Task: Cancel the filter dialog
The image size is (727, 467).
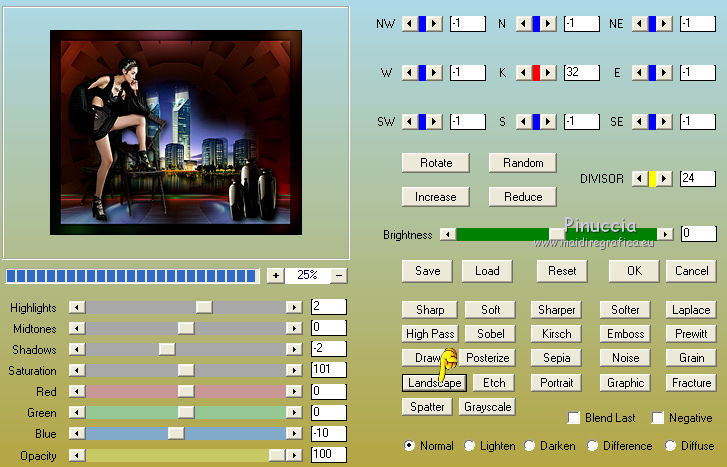Action: (691, 271)
